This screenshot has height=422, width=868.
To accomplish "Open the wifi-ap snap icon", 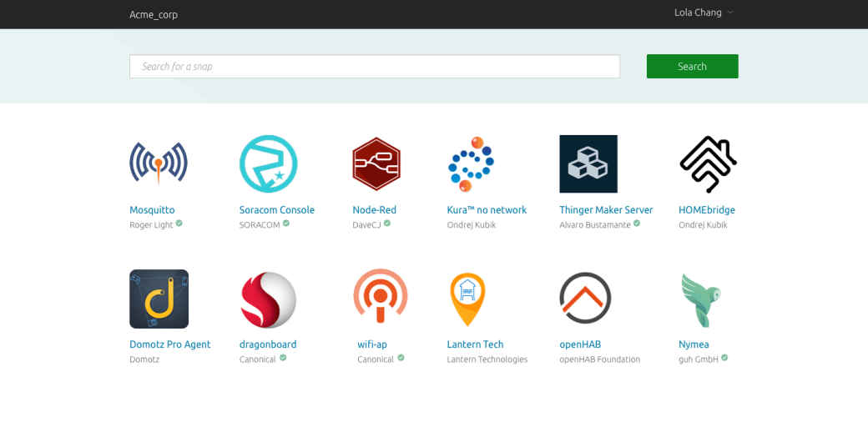I will [x=381, y=296].
